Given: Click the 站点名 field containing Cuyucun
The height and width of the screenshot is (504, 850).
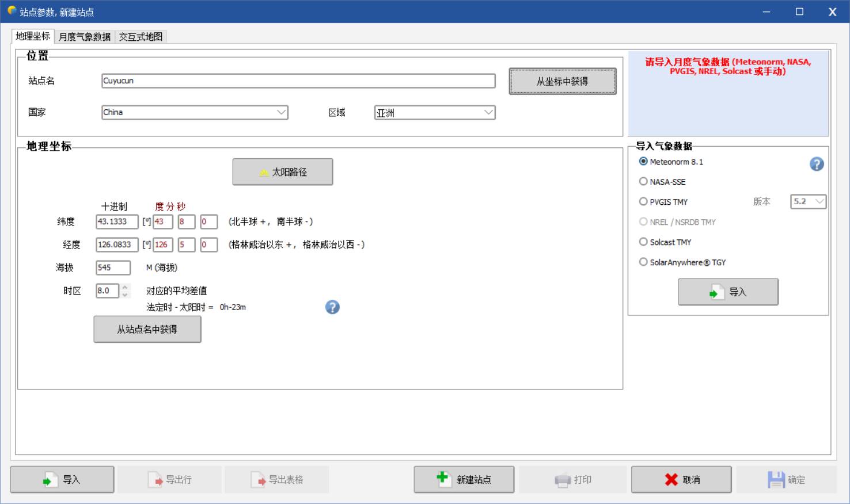Looking at the screenshot, I should 298,81.
